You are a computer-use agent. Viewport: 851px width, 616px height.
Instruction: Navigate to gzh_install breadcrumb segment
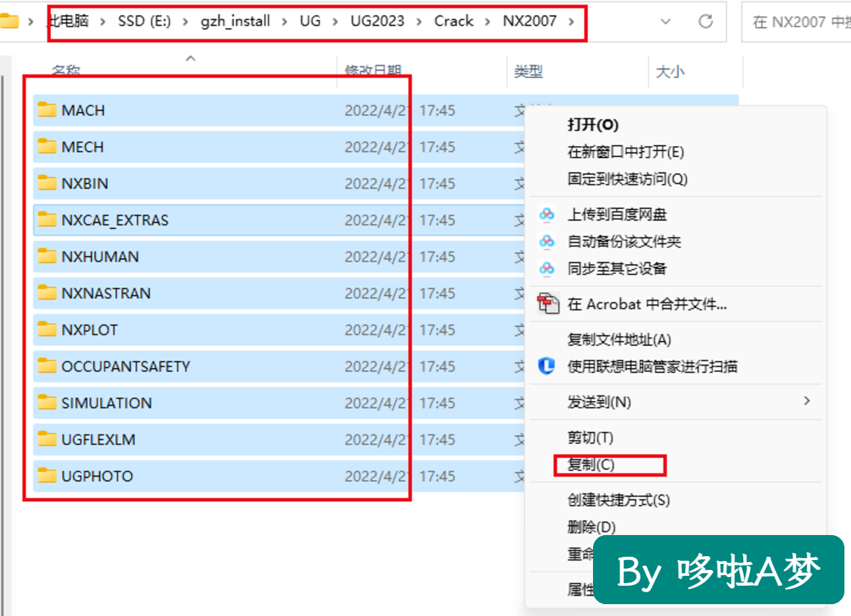pos(236,21)
